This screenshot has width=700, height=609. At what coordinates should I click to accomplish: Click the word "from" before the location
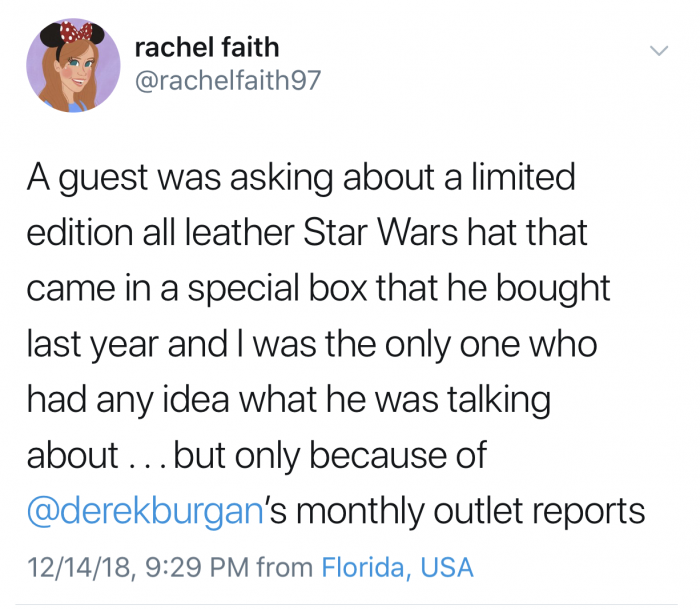285,567
